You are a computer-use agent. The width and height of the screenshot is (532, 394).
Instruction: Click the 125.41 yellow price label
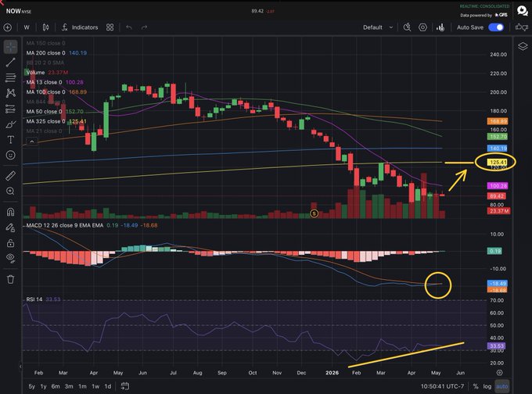pos(497,163)
